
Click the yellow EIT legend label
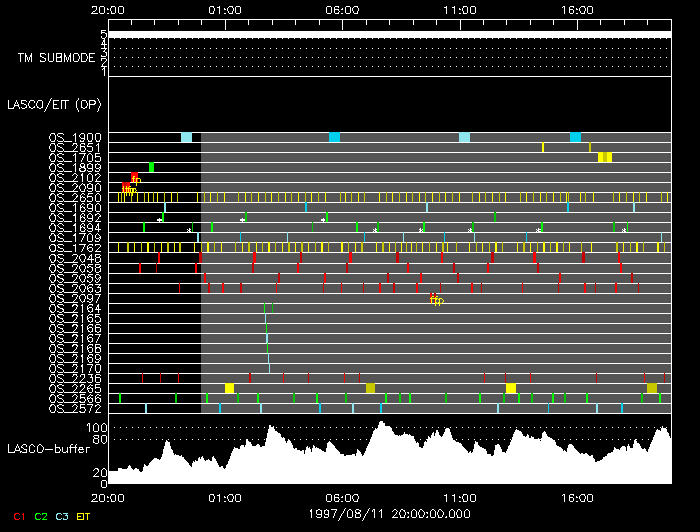pos(84,516)
